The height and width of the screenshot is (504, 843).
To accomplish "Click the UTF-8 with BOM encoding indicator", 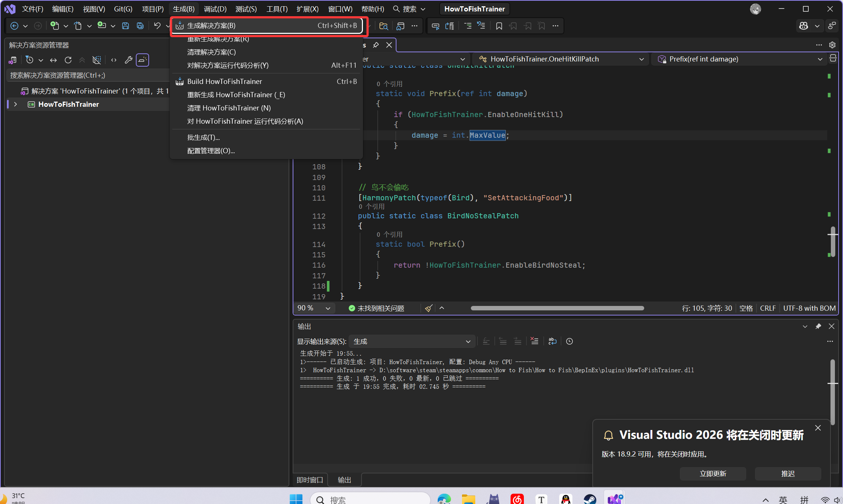I will pyautogui.click(x=809, y=308).
